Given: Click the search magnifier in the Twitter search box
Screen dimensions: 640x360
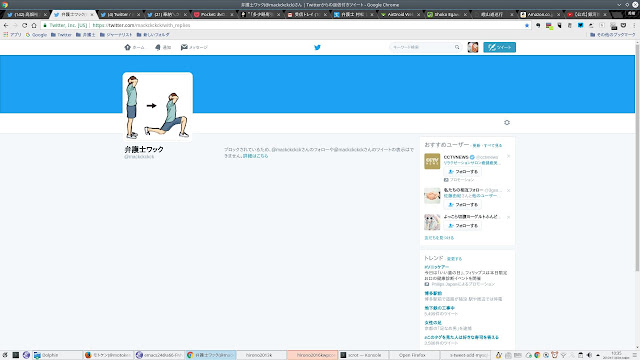Looking at the screenshot, I should [x=457, y=47].
